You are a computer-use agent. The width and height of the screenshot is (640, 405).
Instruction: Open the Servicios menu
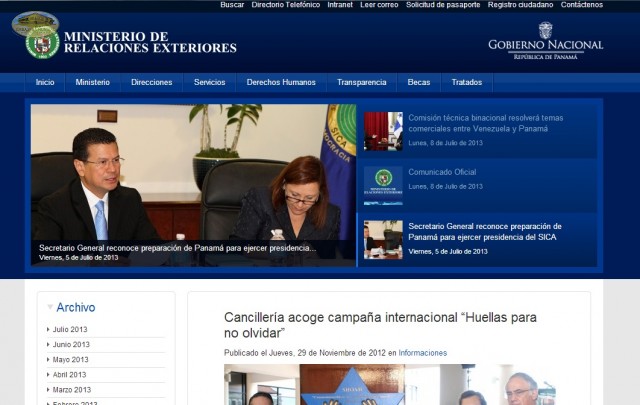(209, 82)
